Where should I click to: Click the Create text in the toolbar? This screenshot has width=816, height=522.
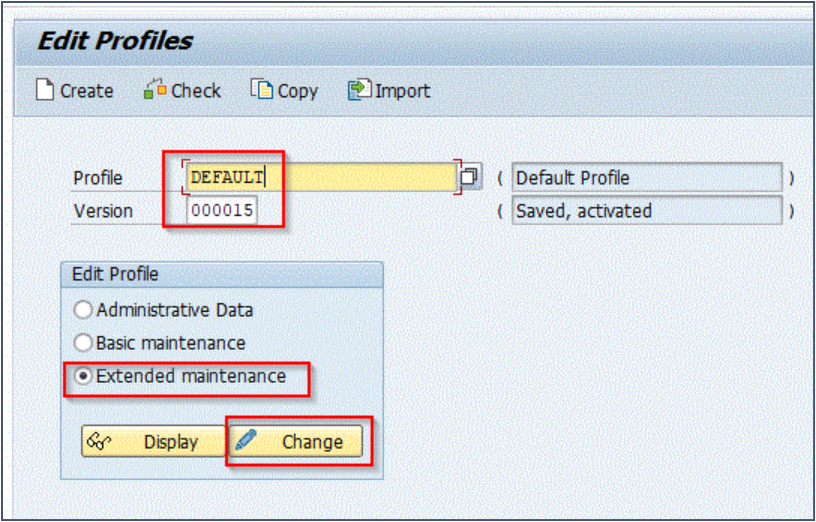(87, 91)
